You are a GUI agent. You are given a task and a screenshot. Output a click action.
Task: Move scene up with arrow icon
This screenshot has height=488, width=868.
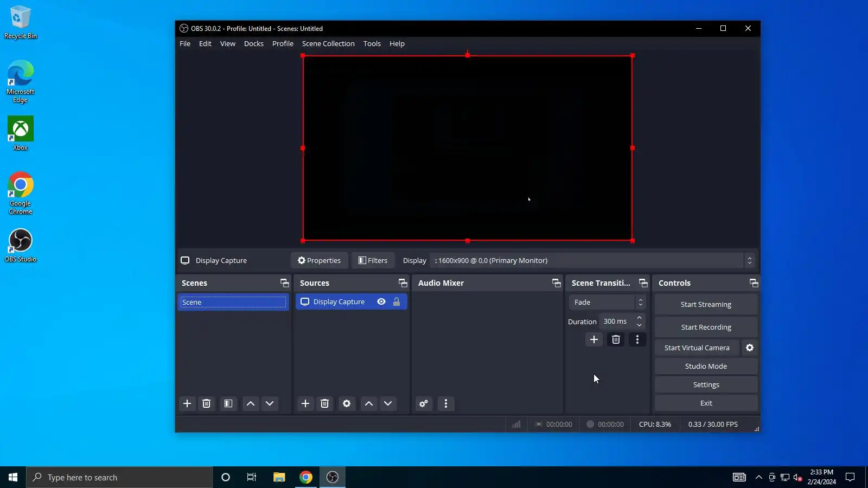[251, 403]
